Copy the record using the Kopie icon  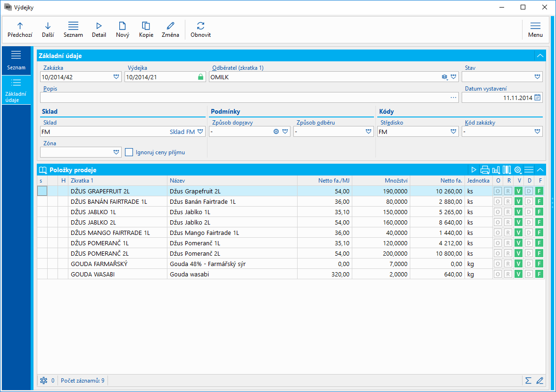146,29
